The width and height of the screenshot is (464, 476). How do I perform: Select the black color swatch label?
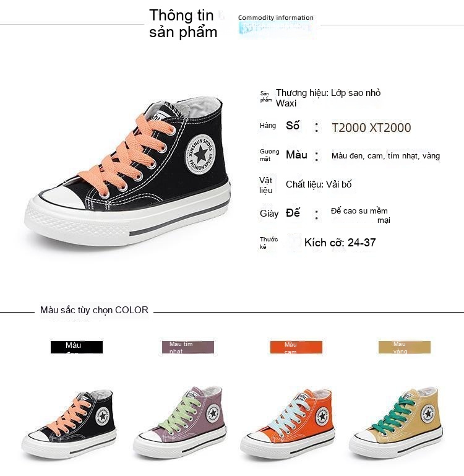77,347
